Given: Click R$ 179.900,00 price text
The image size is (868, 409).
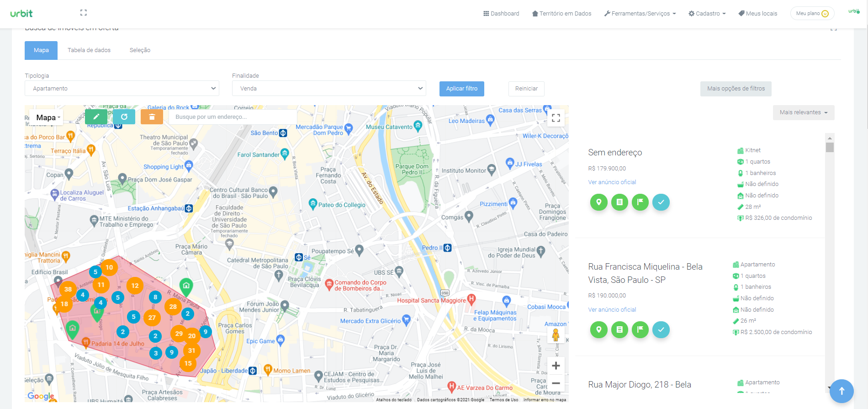Looking at the screenshot, I should pyautogui.click(x=607, y=168).
